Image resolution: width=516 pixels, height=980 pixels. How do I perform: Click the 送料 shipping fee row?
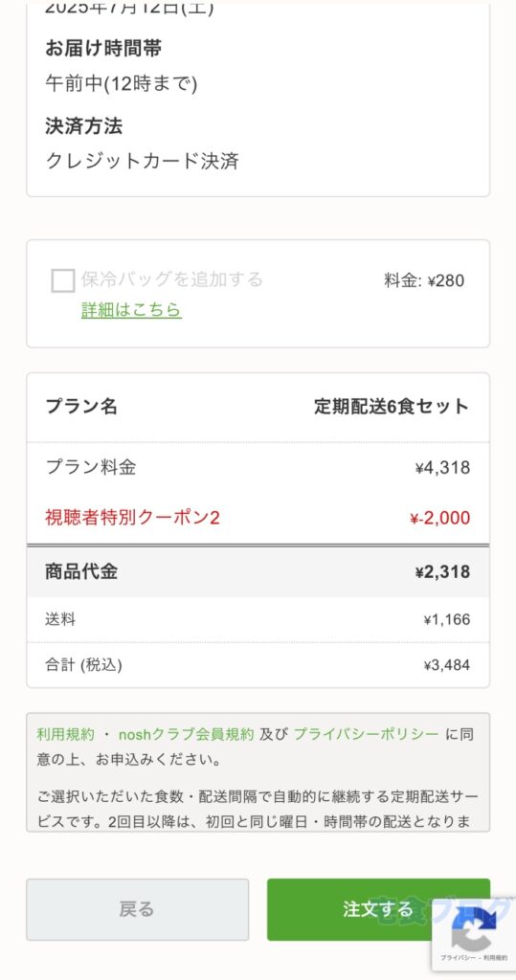(x=258, y=620)
